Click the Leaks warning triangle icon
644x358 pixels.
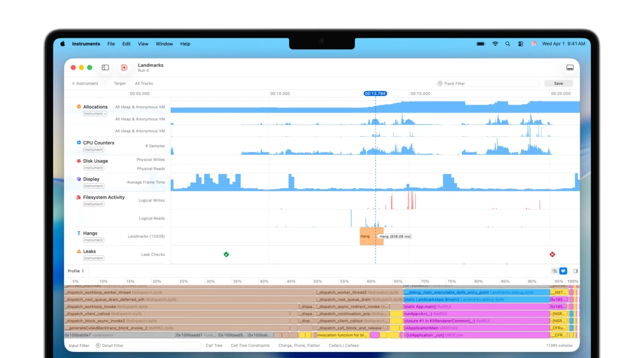(x=79, y=251)
